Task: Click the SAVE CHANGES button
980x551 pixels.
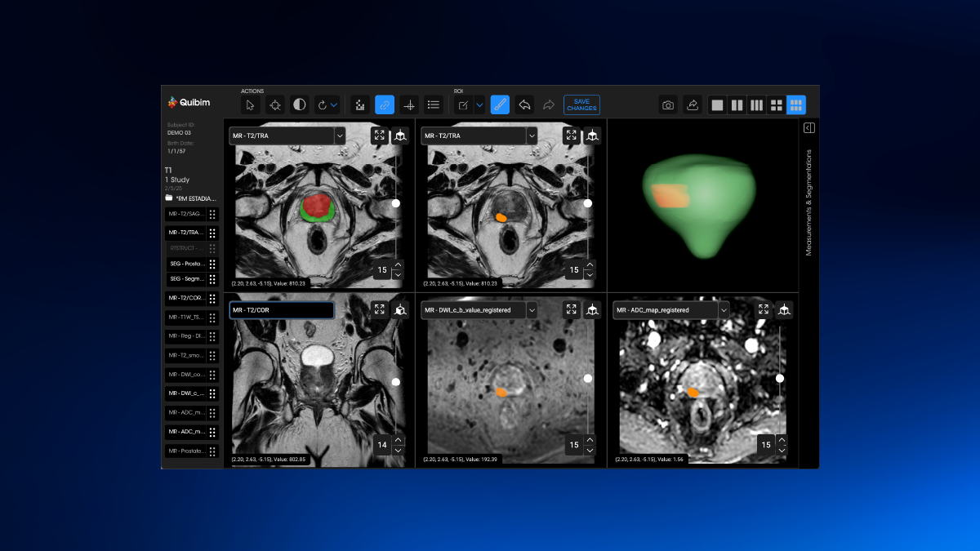Action: [581, 104]
